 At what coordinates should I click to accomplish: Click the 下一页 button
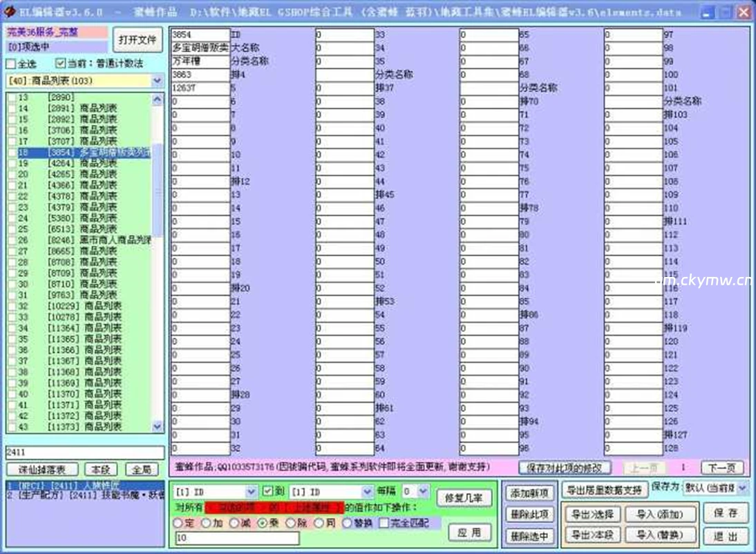point(721,468)
